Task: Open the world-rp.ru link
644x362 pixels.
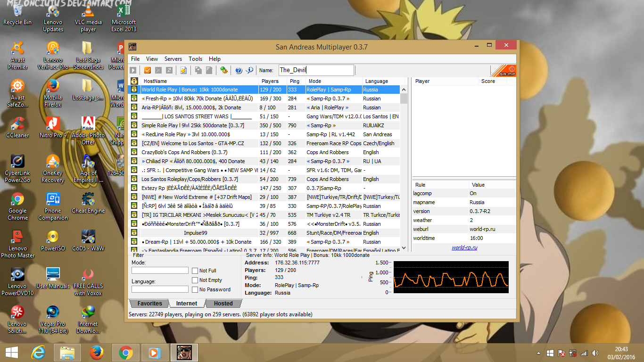Action: [463, 247]
